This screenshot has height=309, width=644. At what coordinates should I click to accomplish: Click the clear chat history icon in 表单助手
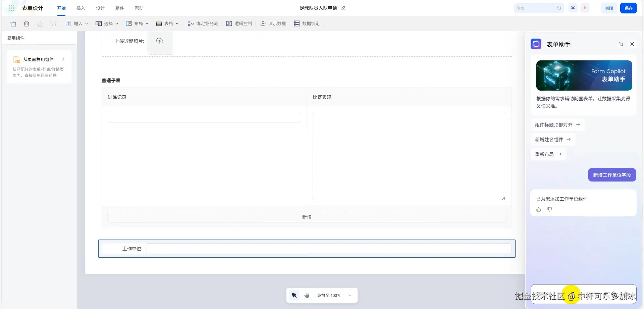coord(620,44)
